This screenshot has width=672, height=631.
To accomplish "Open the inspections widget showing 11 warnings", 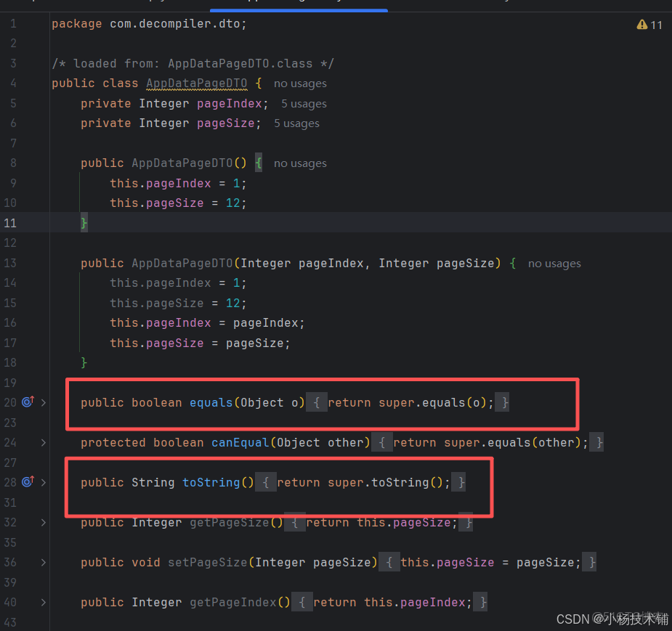I will [x=649, y=24].
